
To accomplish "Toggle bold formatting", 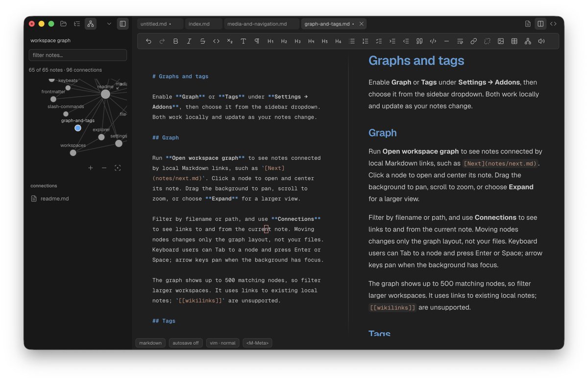I will [175, 41].
